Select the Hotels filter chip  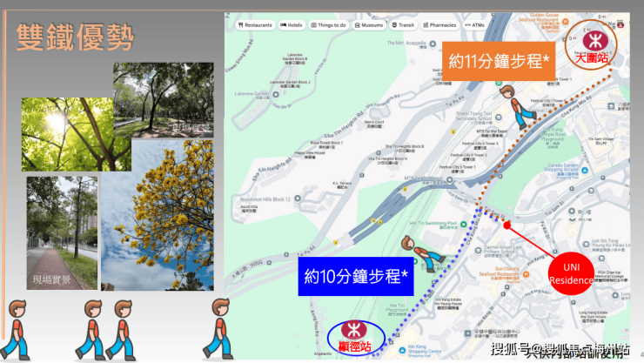(x=292, y=25)
